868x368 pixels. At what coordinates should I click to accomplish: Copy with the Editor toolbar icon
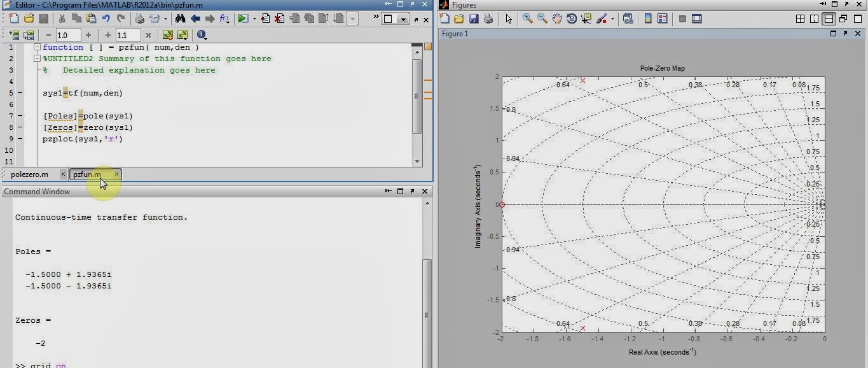point(76,18)
